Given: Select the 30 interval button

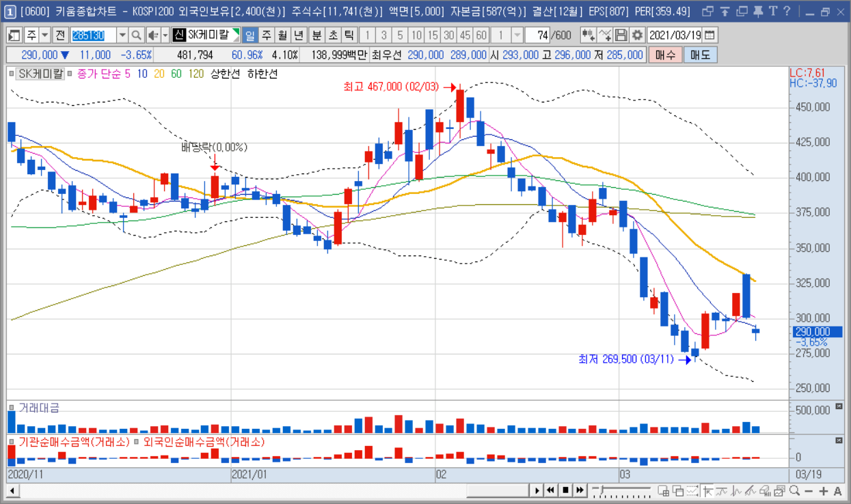Looking at the screenshot, I should point(448,36).
